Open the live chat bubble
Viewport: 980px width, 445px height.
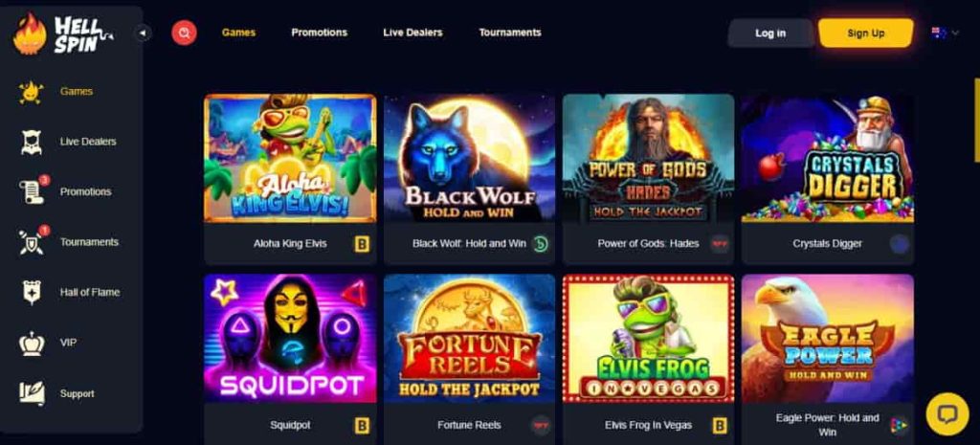coord(947,413)
